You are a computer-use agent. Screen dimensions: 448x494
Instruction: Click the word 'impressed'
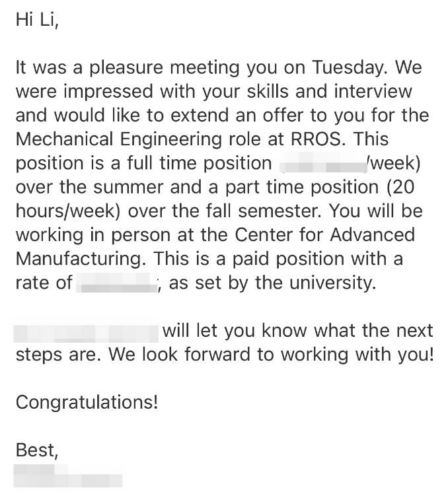point(108,92)
